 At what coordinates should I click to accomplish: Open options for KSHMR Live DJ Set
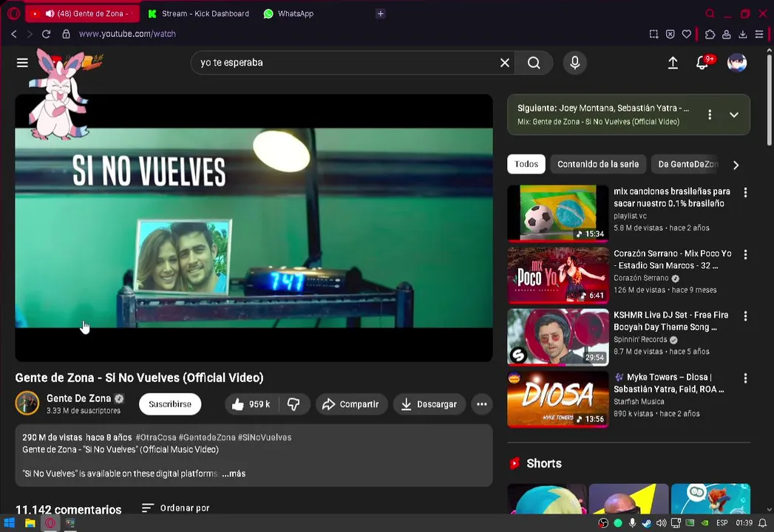(745, 316)
